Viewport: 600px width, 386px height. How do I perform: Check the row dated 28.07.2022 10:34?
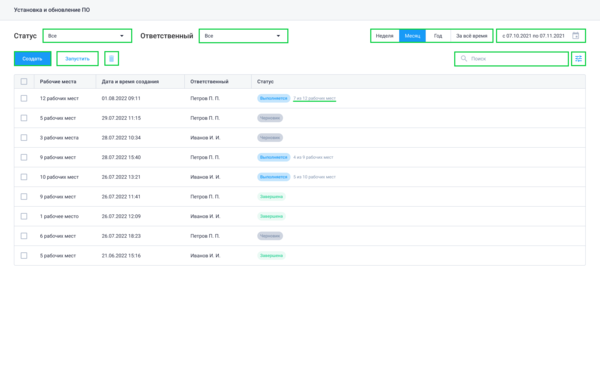[24, 137]
